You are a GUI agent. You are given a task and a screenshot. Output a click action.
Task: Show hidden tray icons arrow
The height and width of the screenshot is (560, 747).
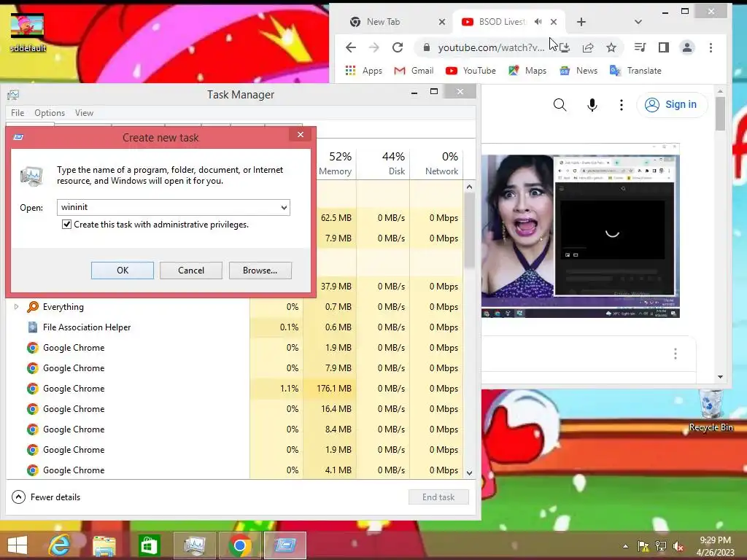[625, 546]
